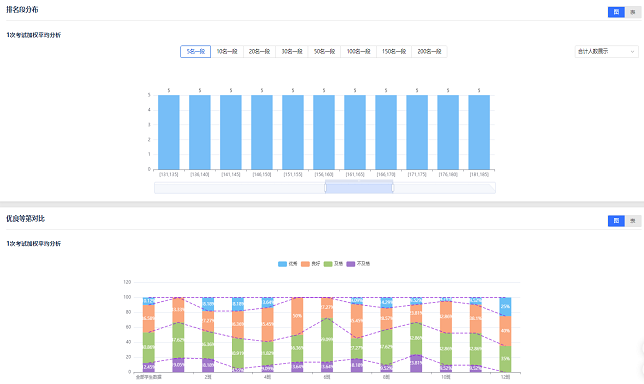This screenshot has height=384, width=644.
Task: Click the 50% orange stacked bar segment
Action: click(297, 316)
